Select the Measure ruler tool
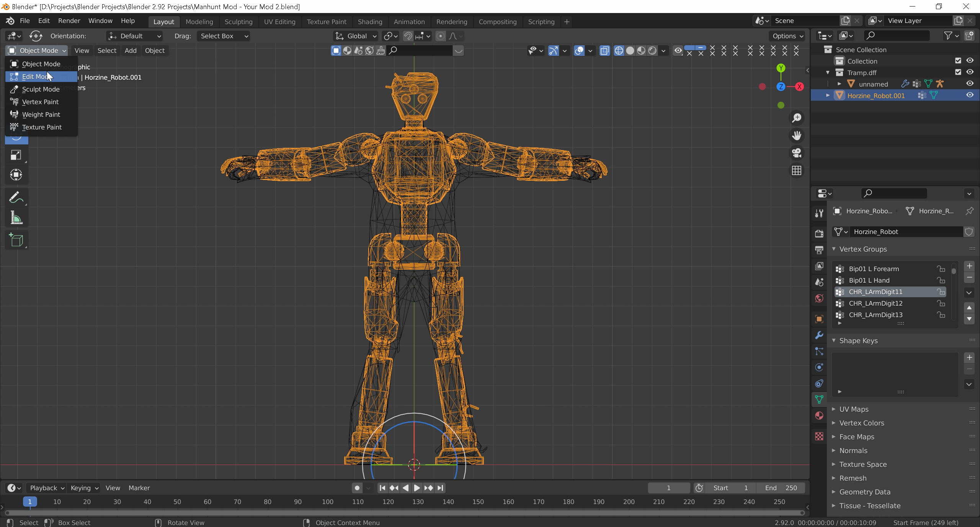Screen dimensions: 980x527 16,218
